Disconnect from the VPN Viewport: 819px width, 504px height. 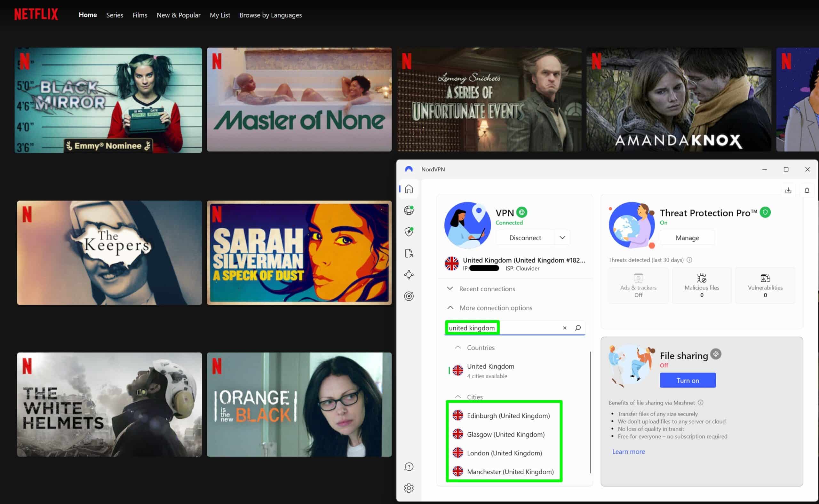point(525,238)
